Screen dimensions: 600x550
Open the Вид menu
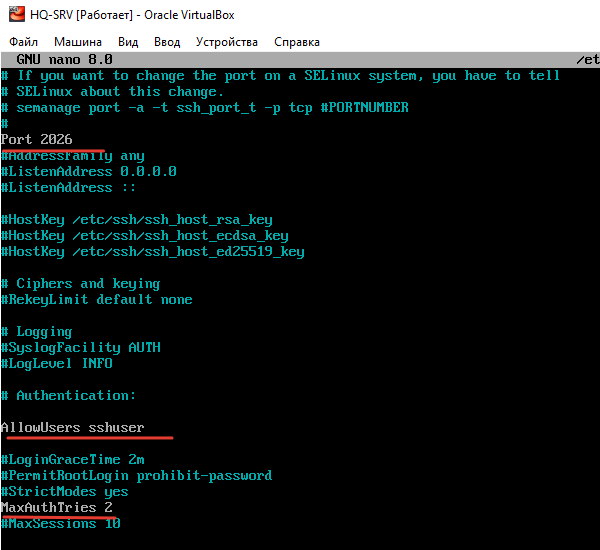coord(128,42)
